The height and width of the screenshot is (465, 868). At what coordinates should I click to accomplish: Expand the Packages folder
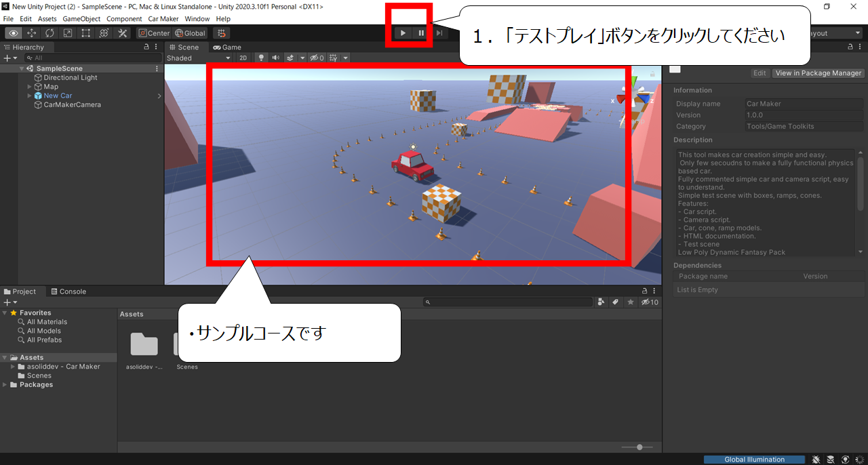click(5, 385)
